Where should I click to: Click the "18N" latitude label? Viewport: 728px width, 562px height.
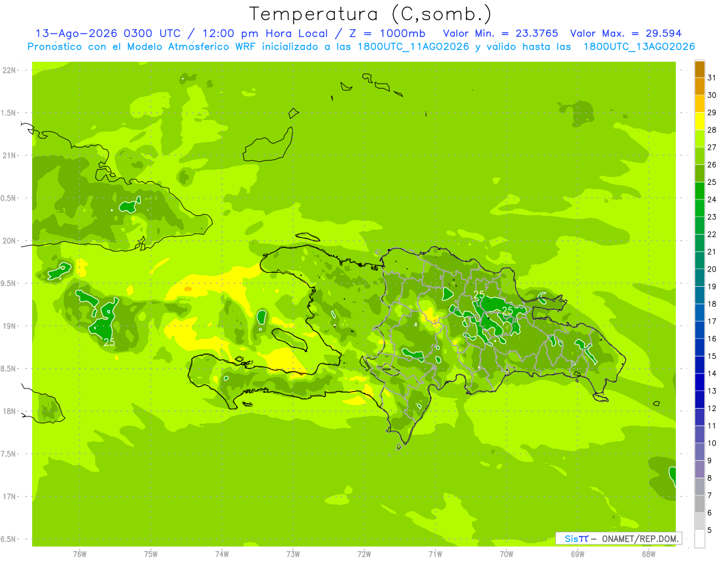click(9, 411)
